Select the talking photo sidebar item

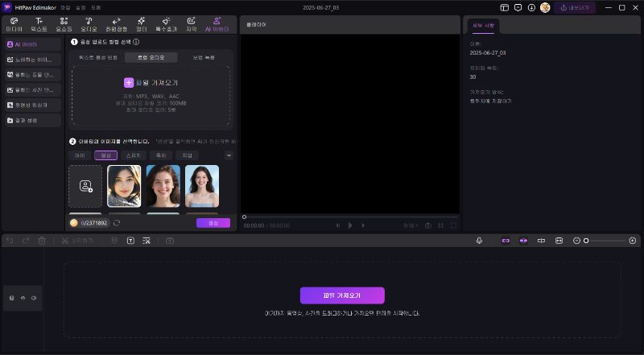point(33,90)
